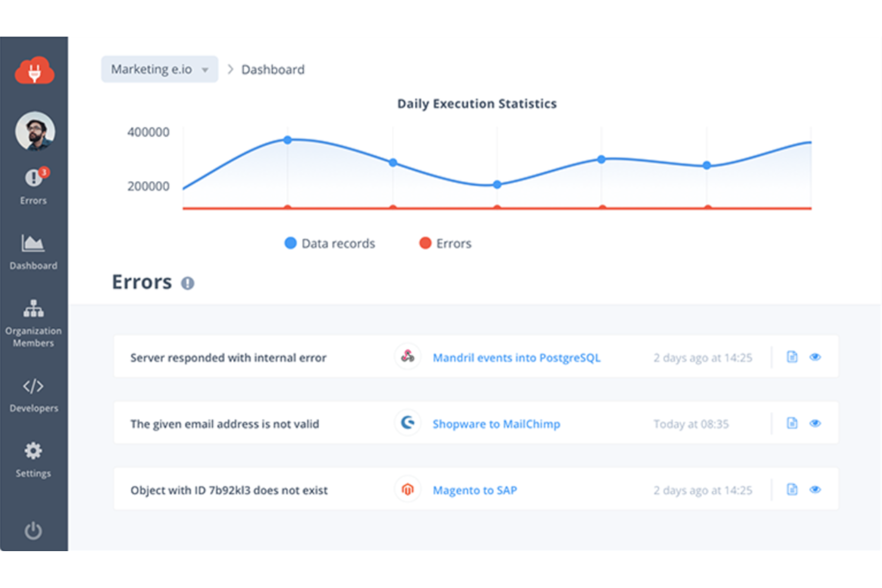Select Dashboard in the breadcrumb
This screenshot has width=882, height=588.
click(x=272, y=69)
